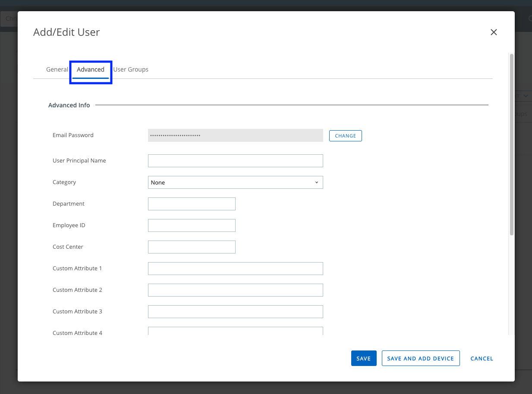This screenshot has width=532, height=394.
Task: Close the Add/Edit User dialog
Action: point(494,32)
